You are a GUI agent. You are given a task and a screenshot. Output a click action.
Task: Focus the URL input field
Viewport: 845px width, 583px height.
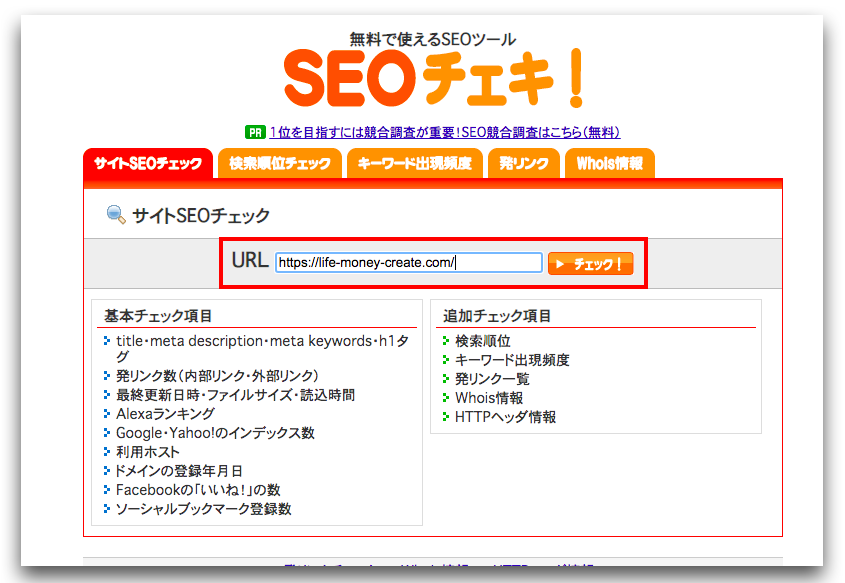[408, 262]
